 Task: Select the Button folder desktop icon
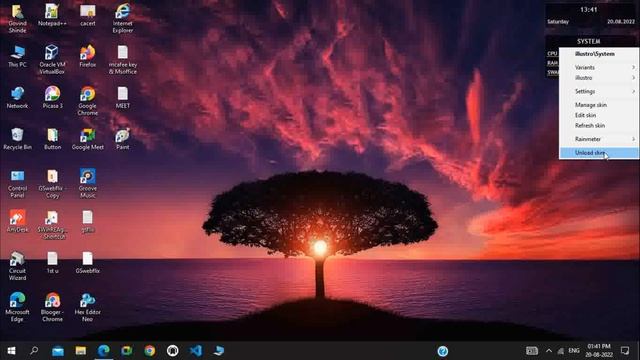pyautogui.click(x=52, y=139)
